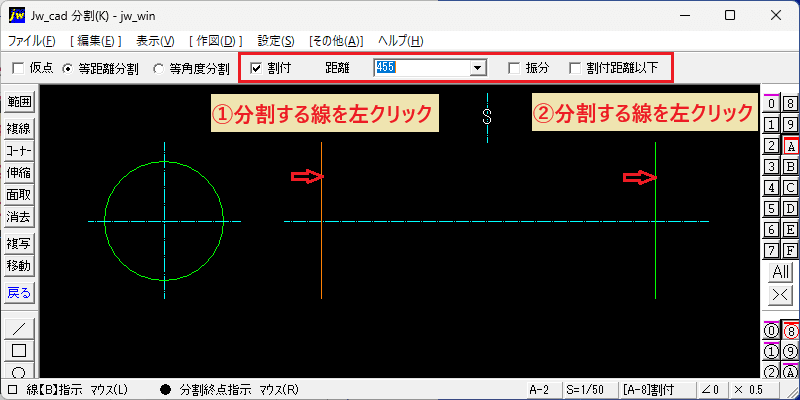Select the circle drawing tool icon

pyautogui.click(x=19, y=371)
